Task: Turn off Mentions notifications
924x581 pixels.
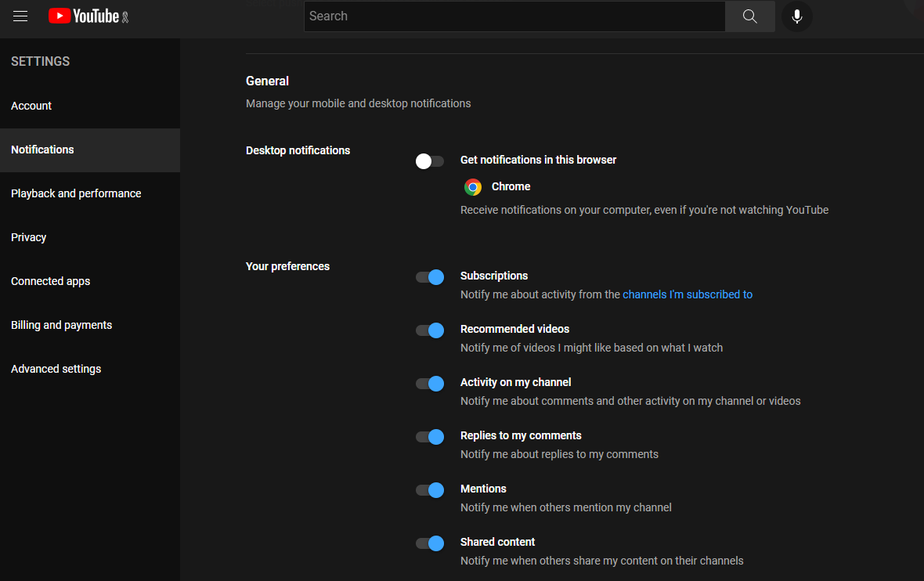Action: click(430, 489)
